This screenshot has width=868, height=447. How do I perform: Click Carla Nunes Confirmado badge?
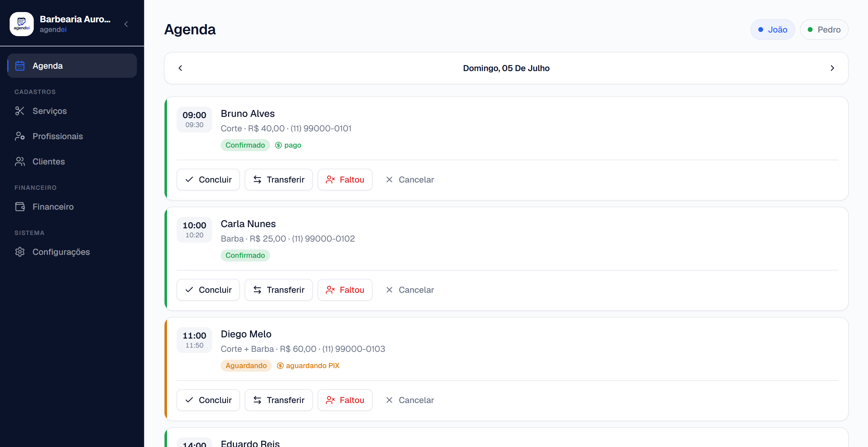[x=245, y=255]
